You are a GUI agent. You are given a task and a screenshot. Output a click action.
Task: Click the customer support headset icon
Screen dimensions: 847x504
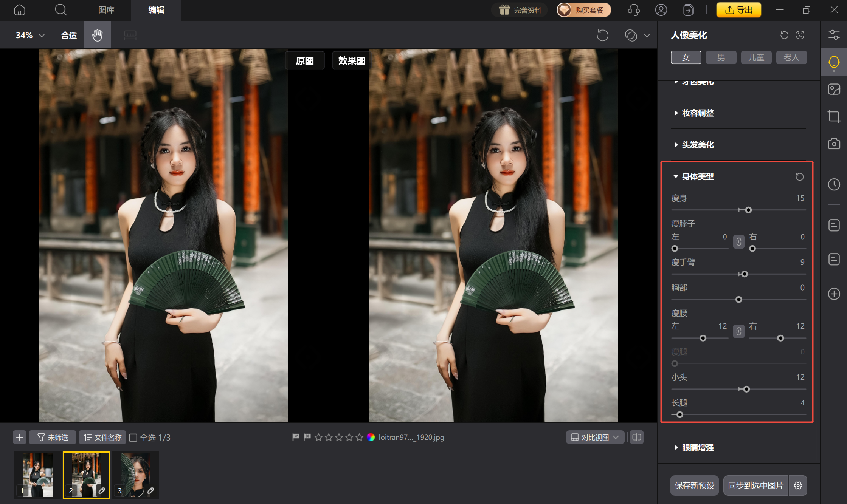pos(633,10)
